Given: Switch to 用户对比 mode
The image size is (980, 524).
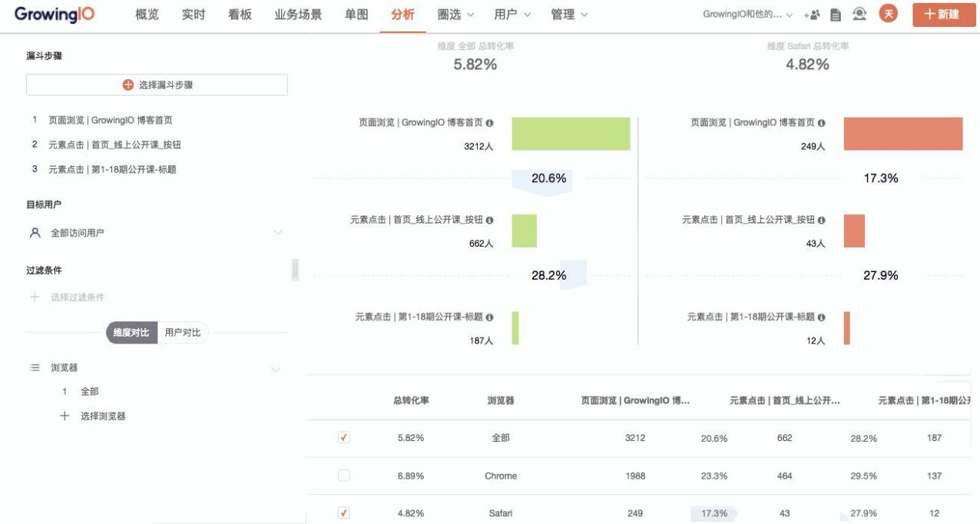Looking at the screenshot, I should tap(183, 333).
